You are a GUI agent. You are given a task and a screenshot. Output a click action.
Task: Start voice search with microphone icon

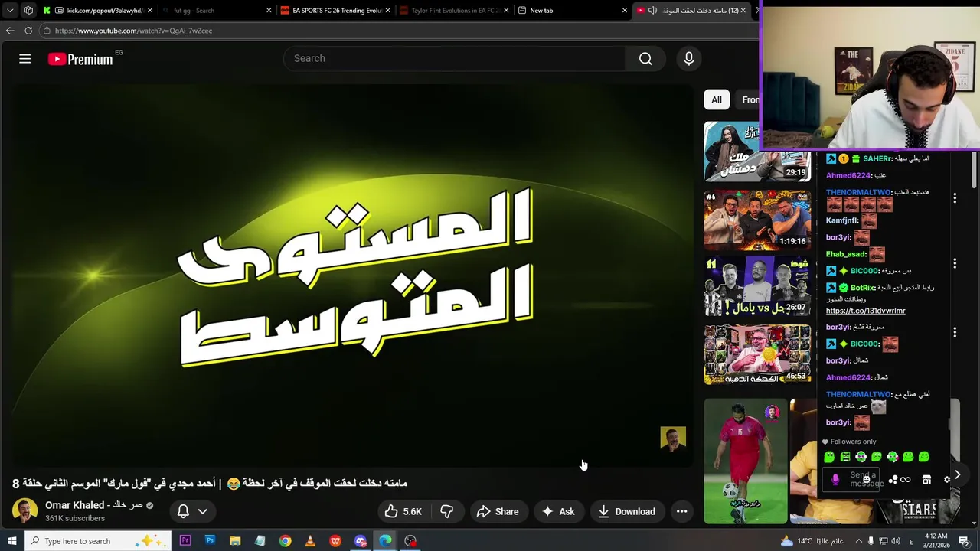coord(688,59)
